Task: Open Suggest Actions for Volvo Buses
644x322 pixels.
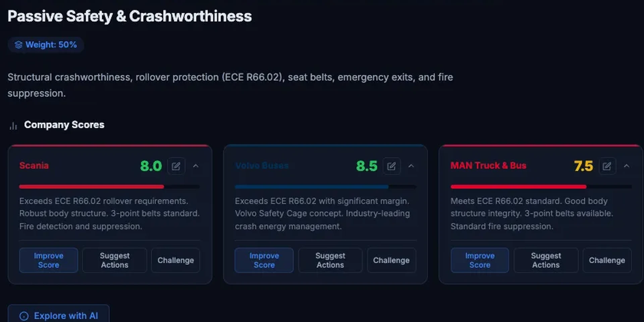Action: [x=330, y=260]
